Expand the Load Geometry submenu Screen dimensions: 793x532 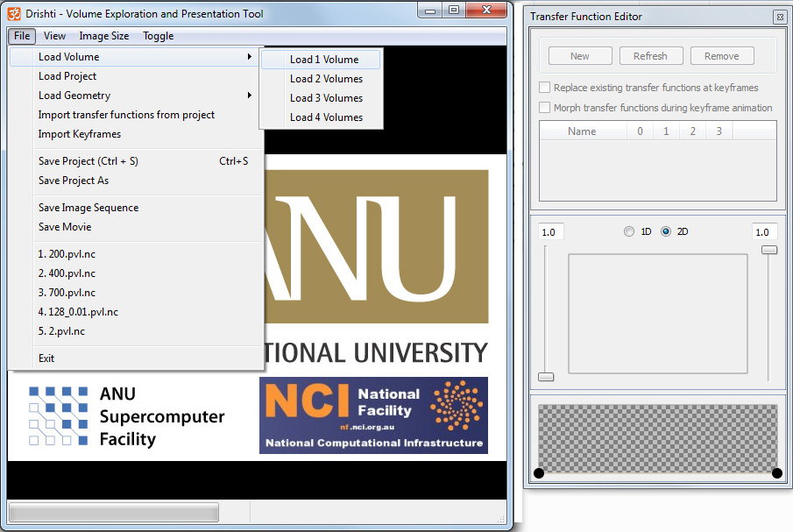(x=135, y=96)
